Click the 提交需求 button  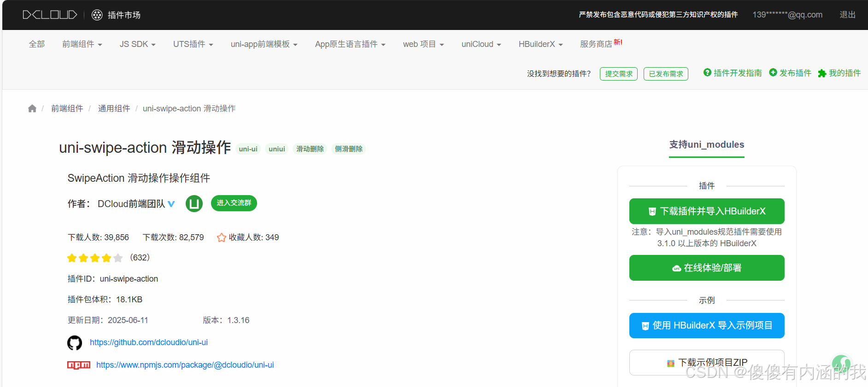619,74
